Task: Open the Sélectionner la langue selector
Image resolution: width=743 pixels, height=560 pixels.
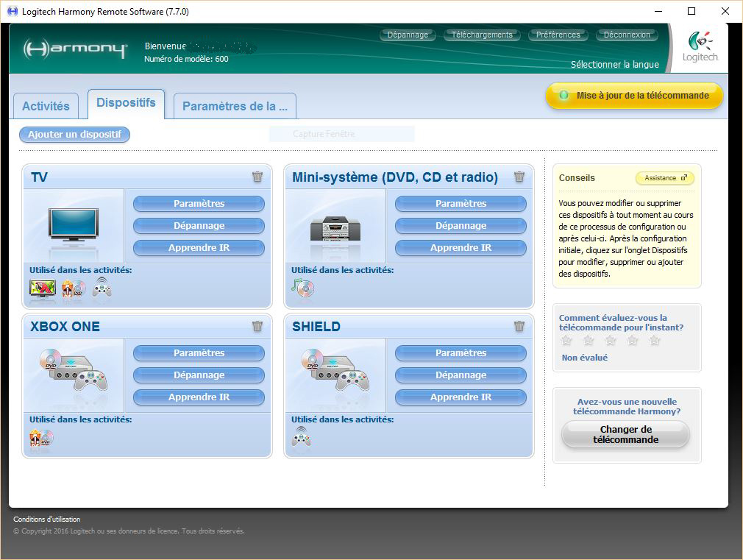Action: point(614,65)
